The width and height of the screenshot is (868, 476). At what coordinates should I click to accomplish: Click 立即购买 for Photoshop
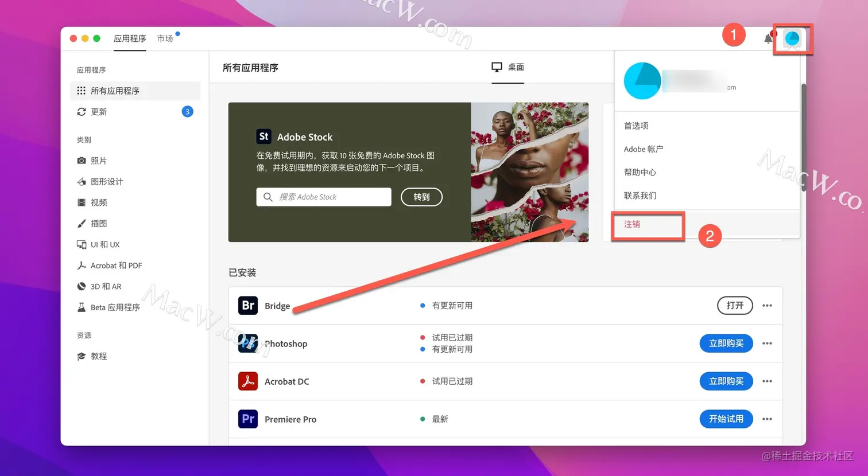[x=726, y=344]
